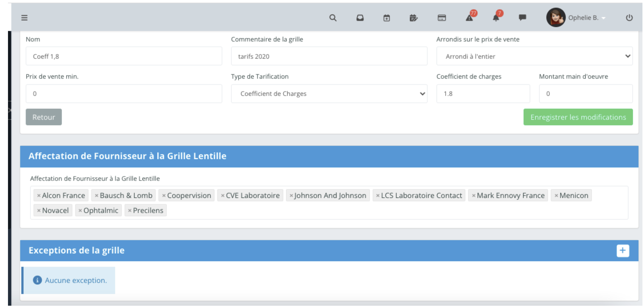Click the Coefficient de charges field
Image resolution: width=644 pixels, height=307 pixels.
pyautogui.click(x=483, y=94)
